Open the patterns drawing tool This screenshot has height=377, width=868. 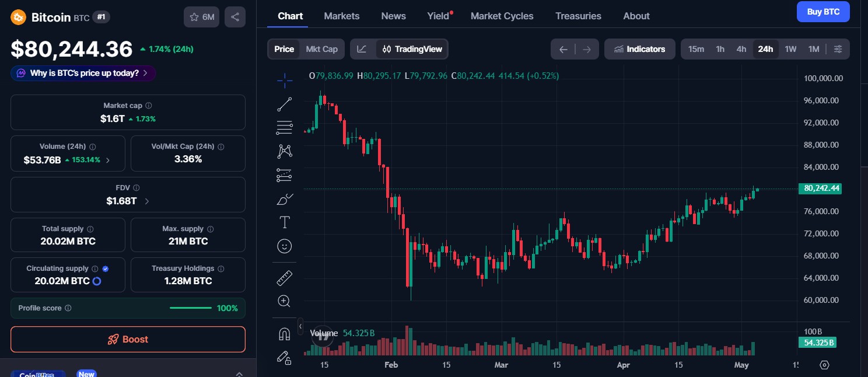point(285,151)
